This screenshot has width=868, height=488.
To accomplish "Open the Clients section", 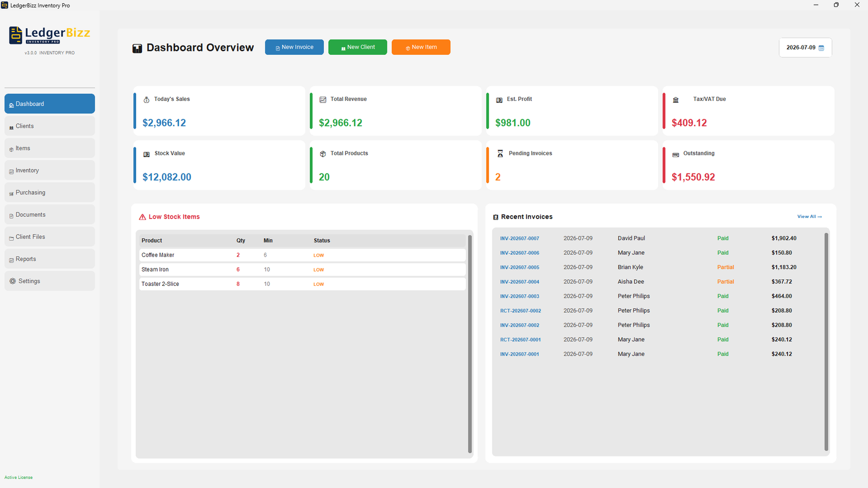I will click(49, 126).
